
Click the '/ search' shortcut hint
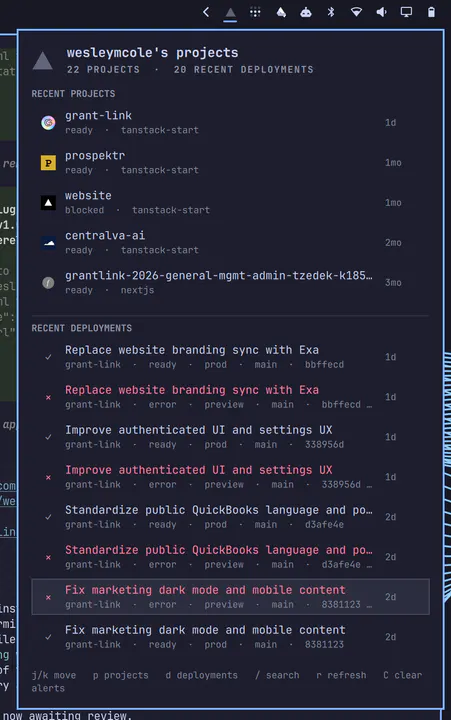(x=277, y=675)
